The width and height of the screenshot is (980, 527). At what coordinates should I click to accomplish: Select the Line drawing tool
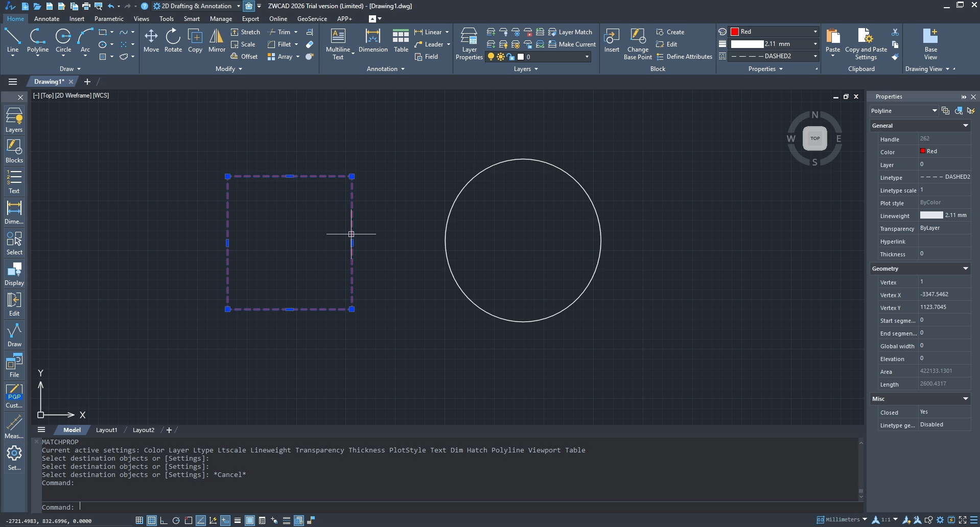point(13,40)
